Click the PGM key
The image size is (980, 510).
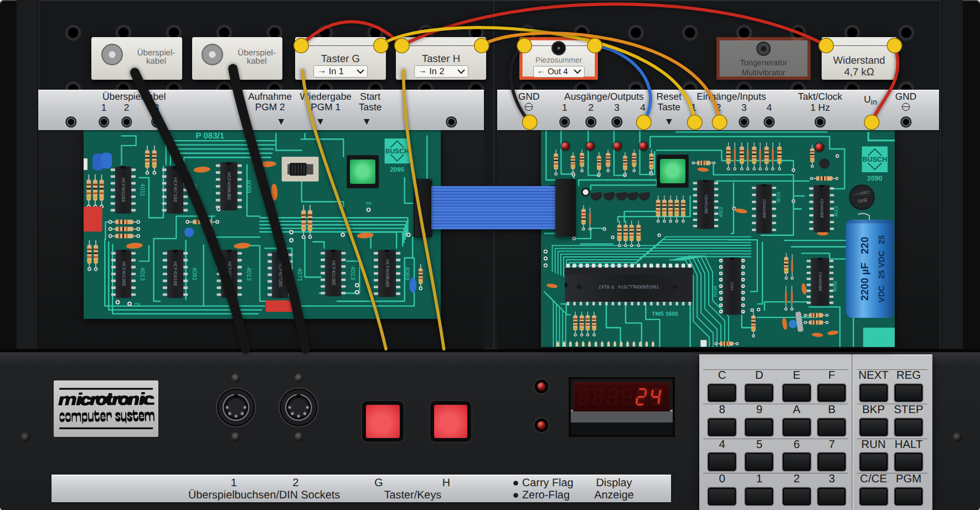coord(909,496)
